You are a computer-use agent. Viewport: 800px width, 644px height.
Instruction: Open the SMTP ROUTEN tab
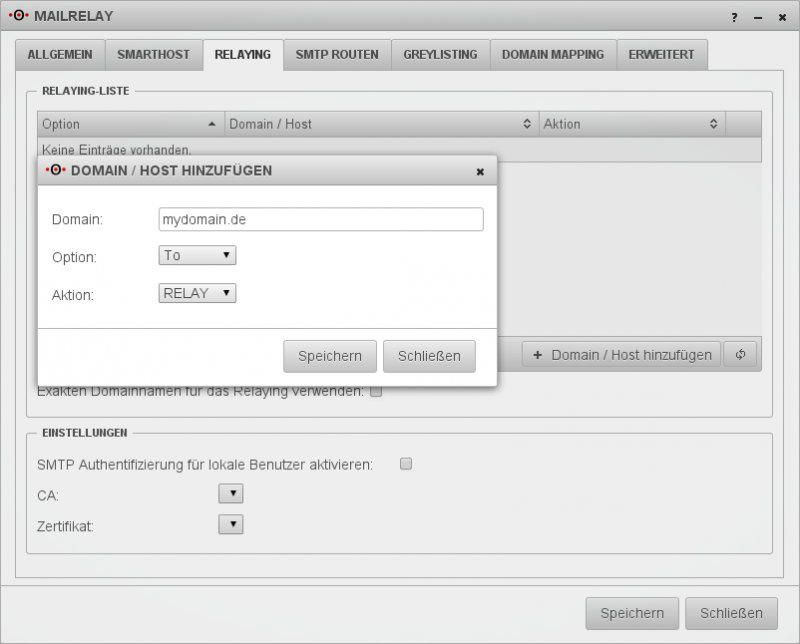pos(335,55)
